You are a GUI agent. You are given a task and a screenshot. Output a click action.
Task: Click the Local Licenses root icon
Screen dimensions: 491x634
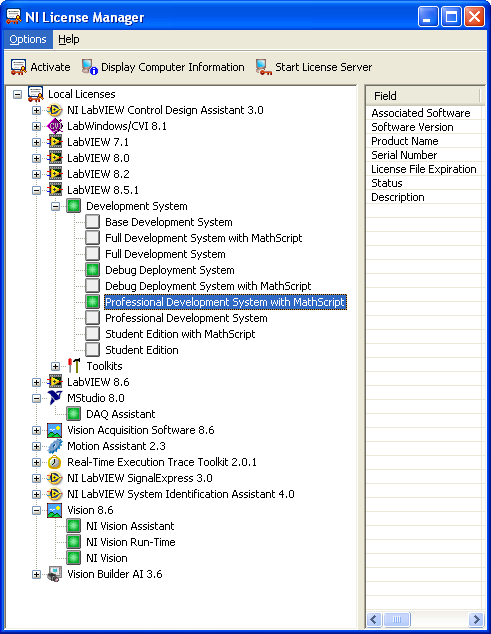[x=36, y=94]
